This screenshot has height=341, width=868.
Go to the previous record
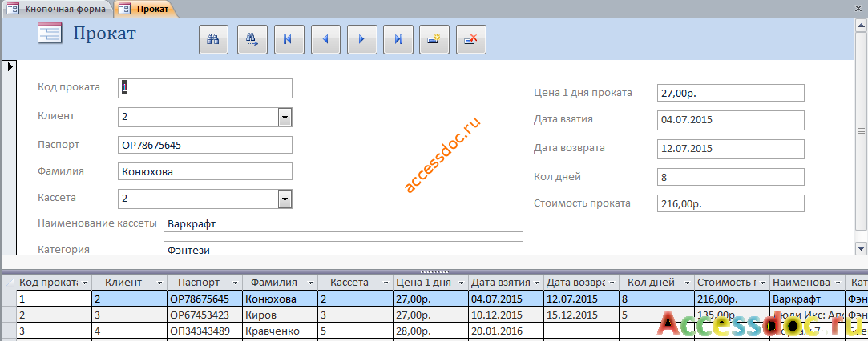[325, 39]
